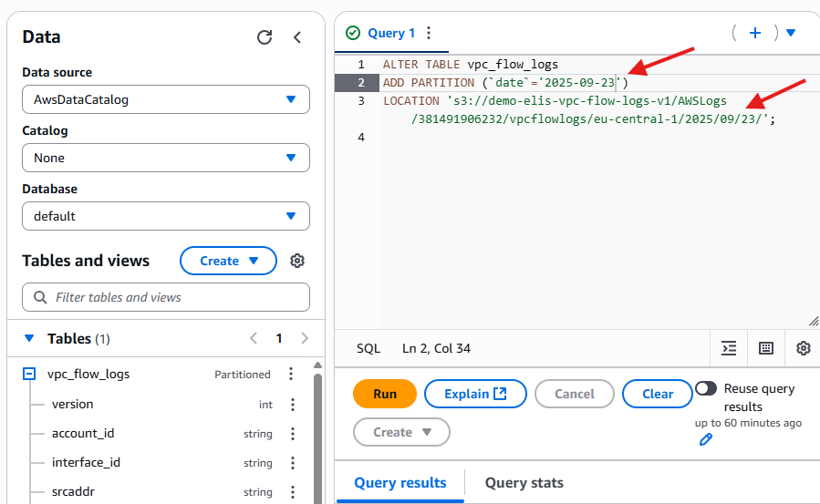Open editor preferences gear icon
This screenshot has width=820, height=504.
(x=803, y=348)
